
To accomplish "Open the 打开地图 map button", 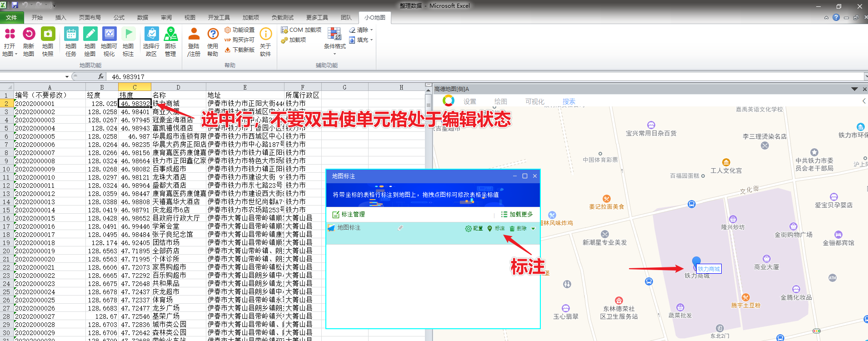I will coord(10,42).
